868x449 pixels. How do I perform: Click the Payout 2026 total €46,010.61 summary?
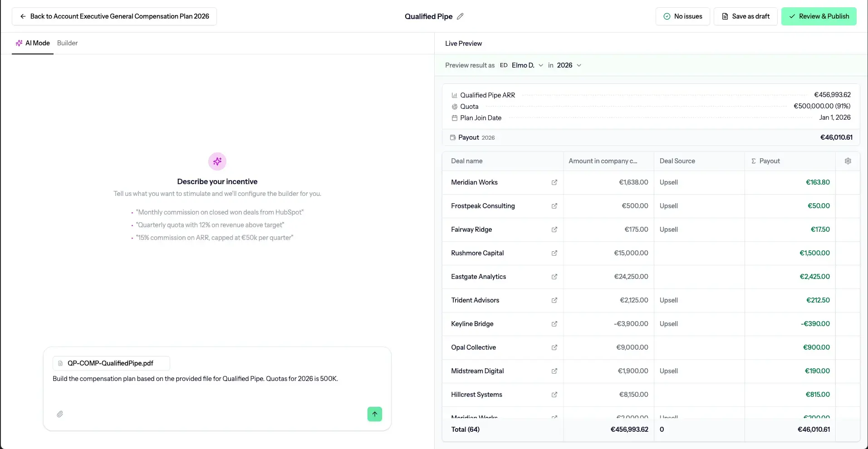point(836,137)
